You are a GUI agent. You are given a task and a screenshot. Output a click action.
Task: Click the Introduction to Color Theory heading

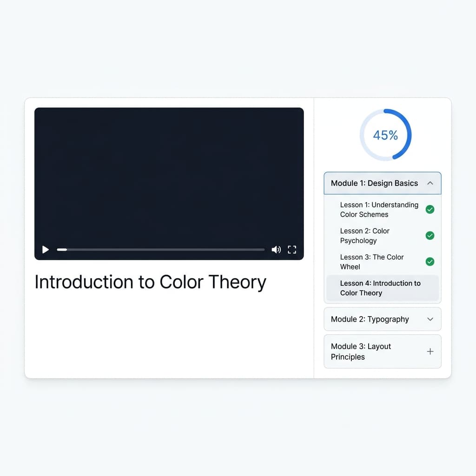[150, 282]
